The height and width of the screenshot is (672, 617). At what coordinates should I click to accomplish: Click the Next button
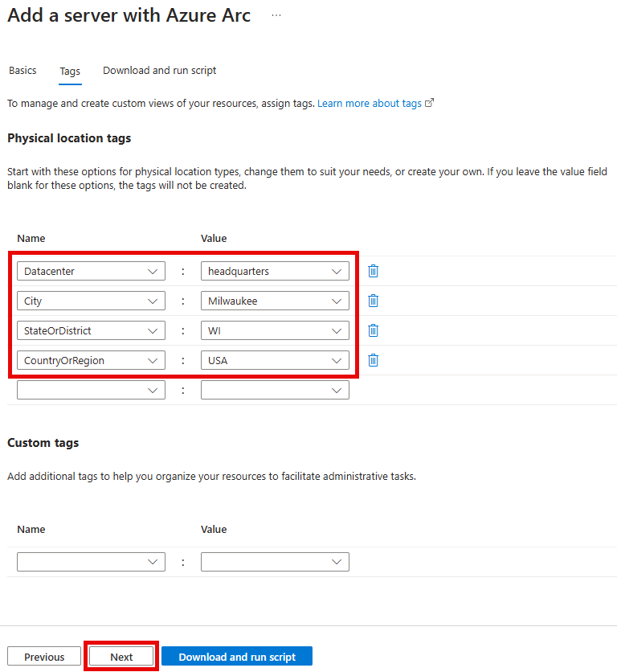click(x=121, y=657)
